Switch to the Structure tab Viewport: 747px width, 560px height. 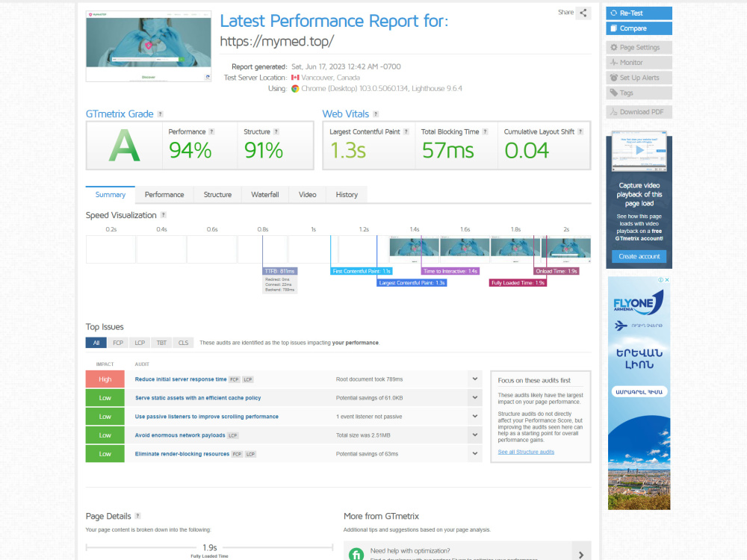click(217, 195)
